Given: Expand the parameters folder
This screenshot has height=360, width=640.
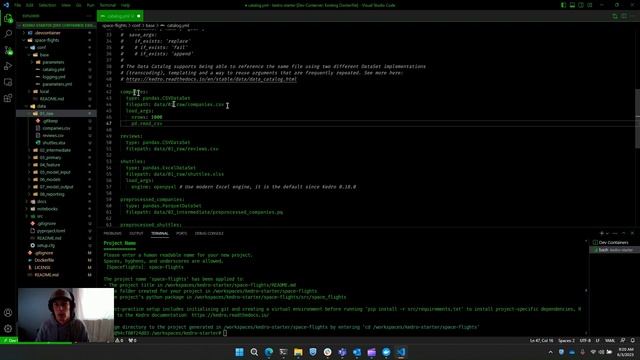Looking at the screenshot, I should 53,62.
